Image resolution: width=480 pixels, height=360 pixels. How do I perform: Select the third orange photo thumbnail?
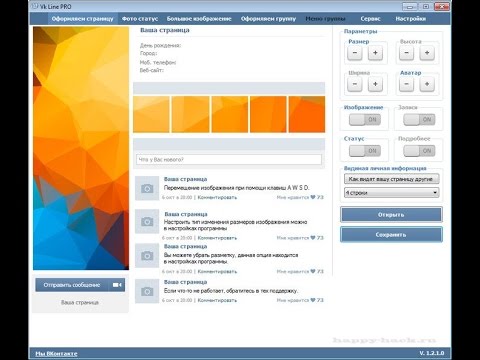[230, 114]
